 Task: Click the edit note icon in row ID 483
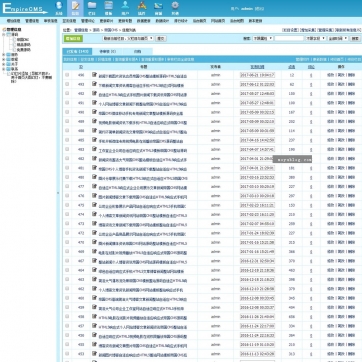pos(95,149)
